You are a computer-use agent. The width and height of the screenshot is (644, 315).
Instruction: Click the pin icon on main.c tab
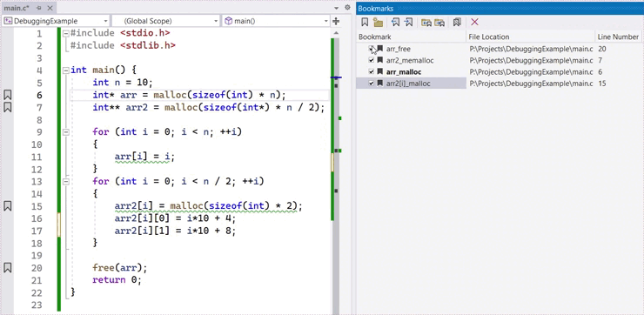(39, 8)
